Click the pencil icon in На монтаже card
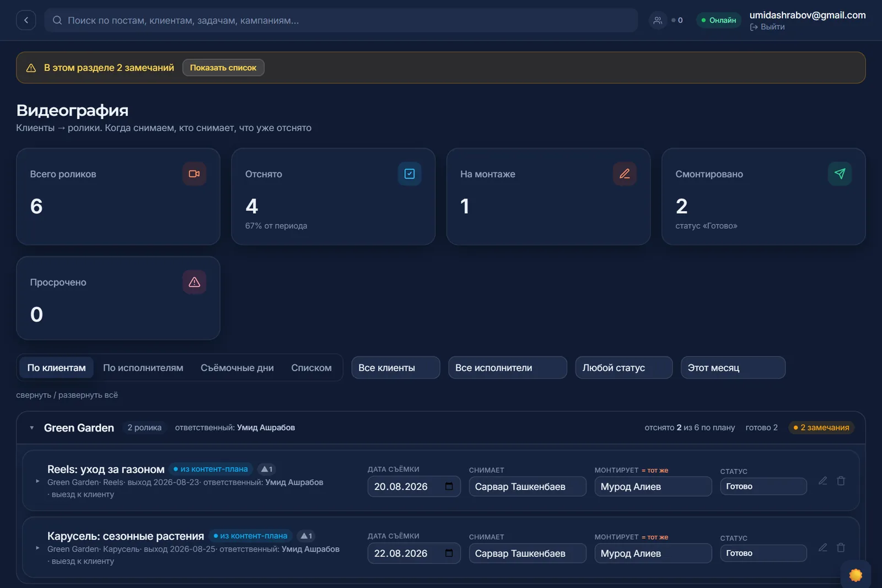The height and width of the screenshot is (588, 882). (x=625, y=174)
